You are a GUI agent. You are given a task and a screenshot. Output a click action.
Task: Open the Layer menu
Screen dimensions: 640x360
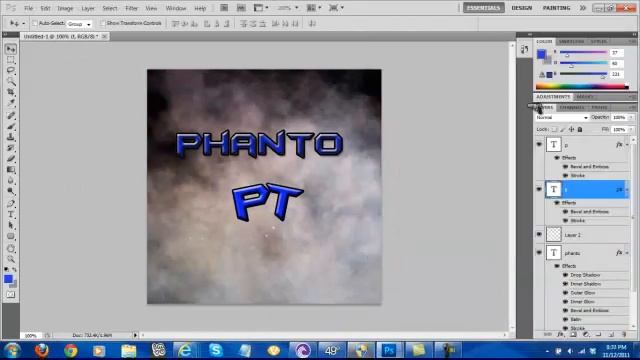click(88, 8)
